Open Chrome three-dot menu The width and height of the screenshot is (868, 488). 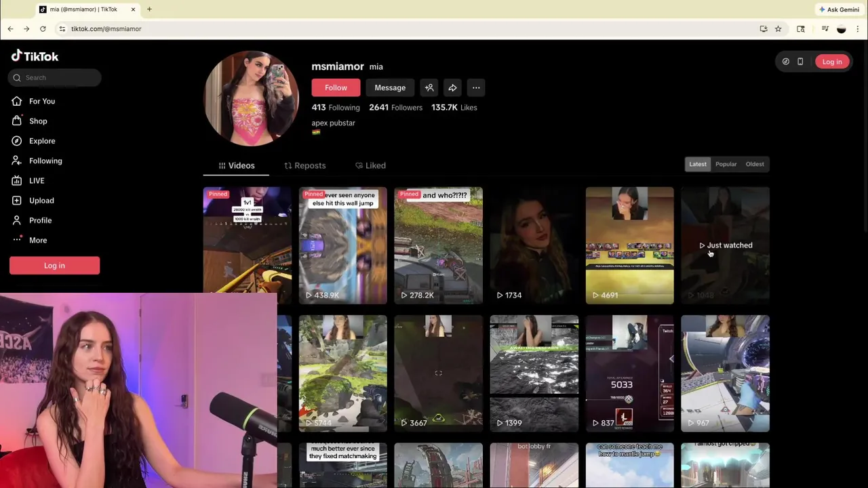click(x=858, y=29)
